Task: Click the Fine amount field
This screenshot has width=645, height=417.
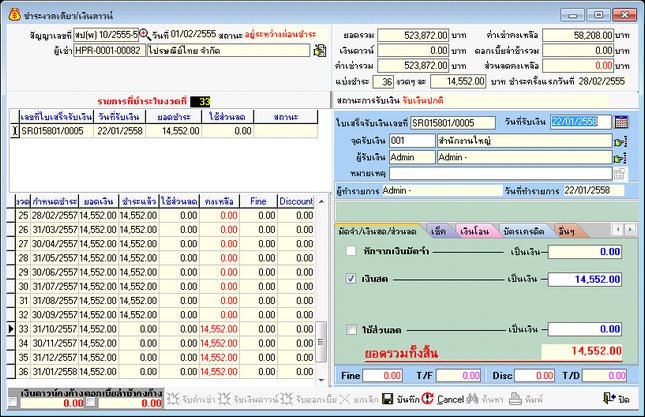Action: [x=382, y=375]
